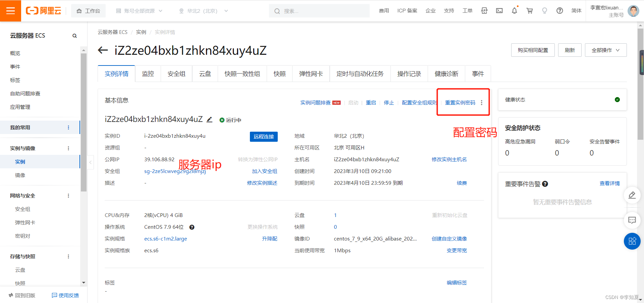Screen dimensions: 644x303
Task: Open the 费用 menu
Action: point(384,11)
